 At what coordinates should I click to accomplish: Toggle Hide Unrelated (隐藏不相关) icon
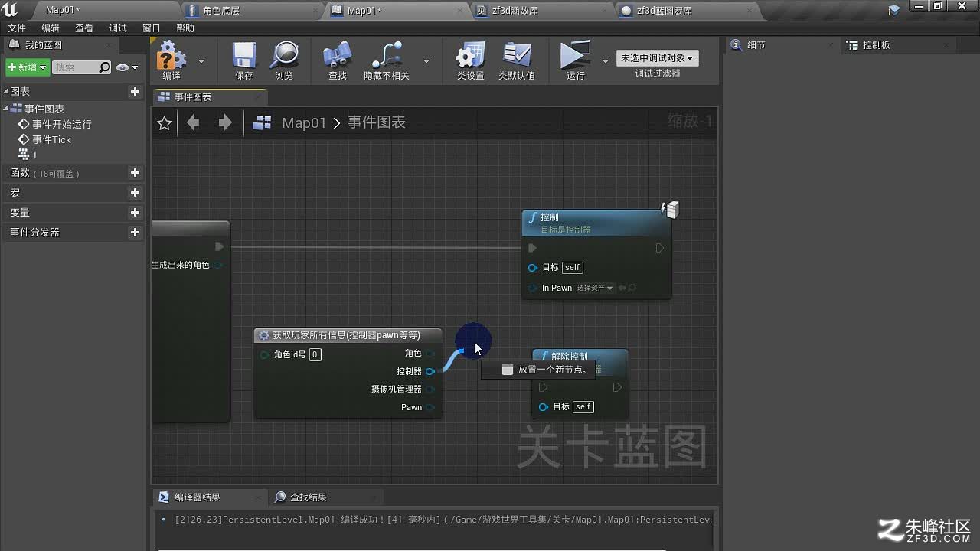(x=387, y=60)
